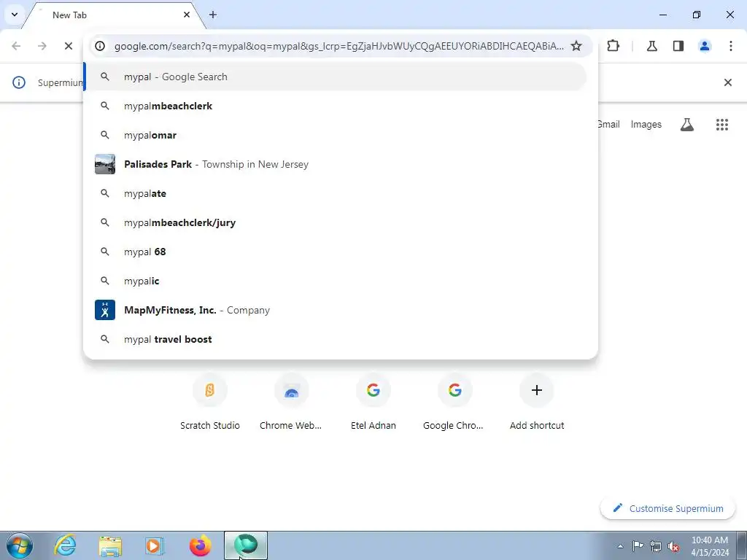Open the Windows Start menu
Image resolution: width=747 pixels, height=560 pixels.
click(20, 545)
